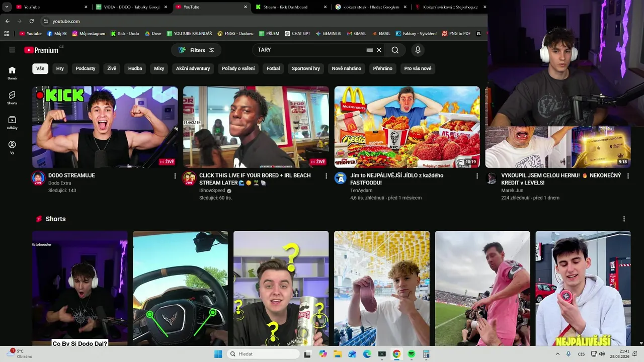Image resolution: width=644 pixels, height=362 pixels.
Task: Open the browser apps grid shortcut
Action: [7, 34]
